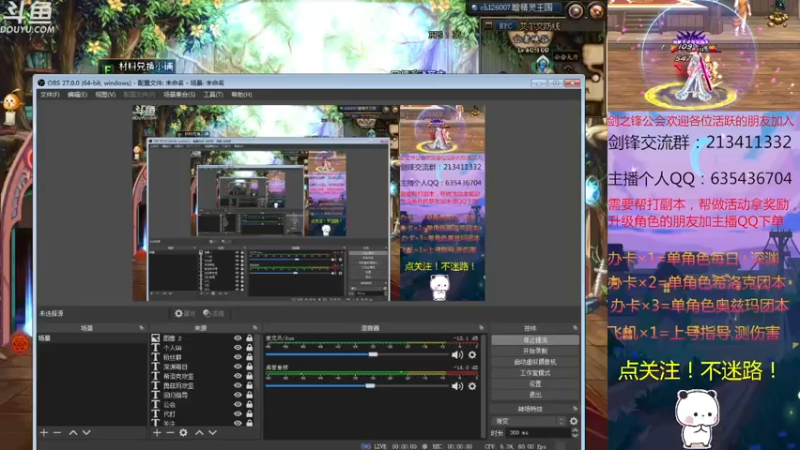Viewport: 800px width, 450px height.
Task: Pop out the 转场特效 dock panel
Action: [575, 409]
